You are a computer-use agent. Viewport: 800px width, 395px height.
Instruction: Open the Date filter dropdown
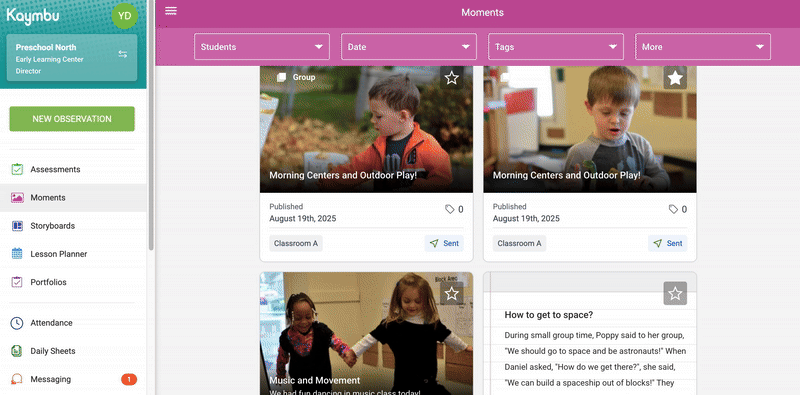409,46
